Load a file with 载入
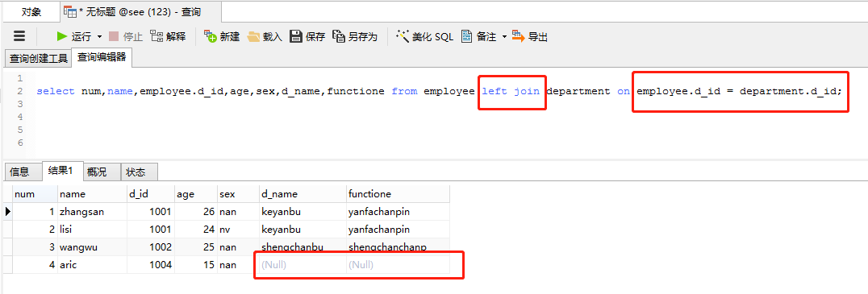This screenshot has width=868, height=294. pos(265,36)
